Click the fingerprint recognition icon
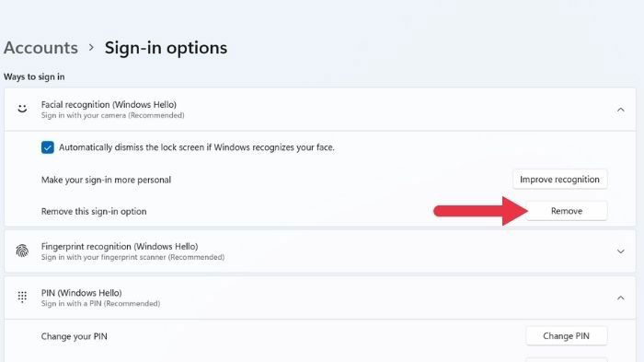 [x=22, y=251]
